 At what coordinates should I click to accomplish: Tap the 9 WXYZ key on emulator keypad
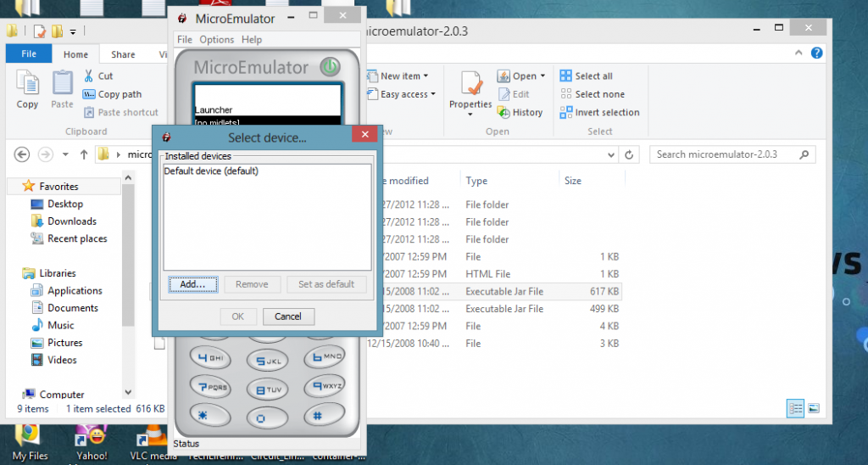click(326, 386)
